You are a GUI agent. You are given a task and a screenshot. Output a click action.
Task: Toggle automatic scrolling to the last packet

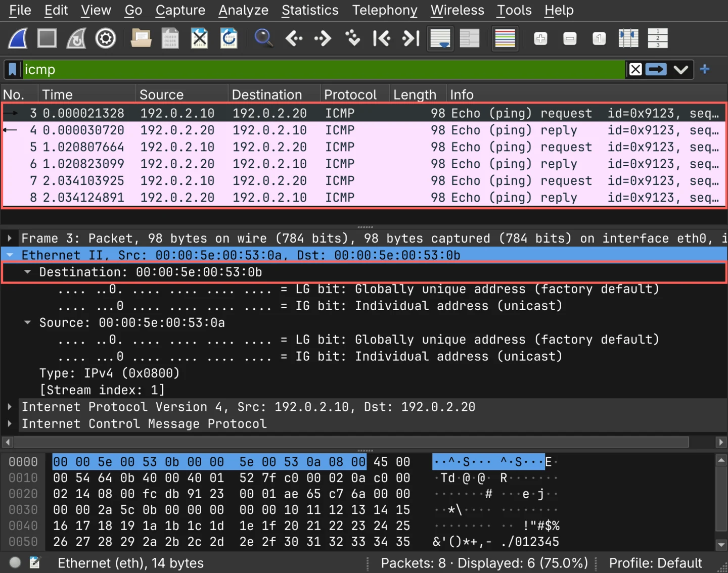point(440,38)
